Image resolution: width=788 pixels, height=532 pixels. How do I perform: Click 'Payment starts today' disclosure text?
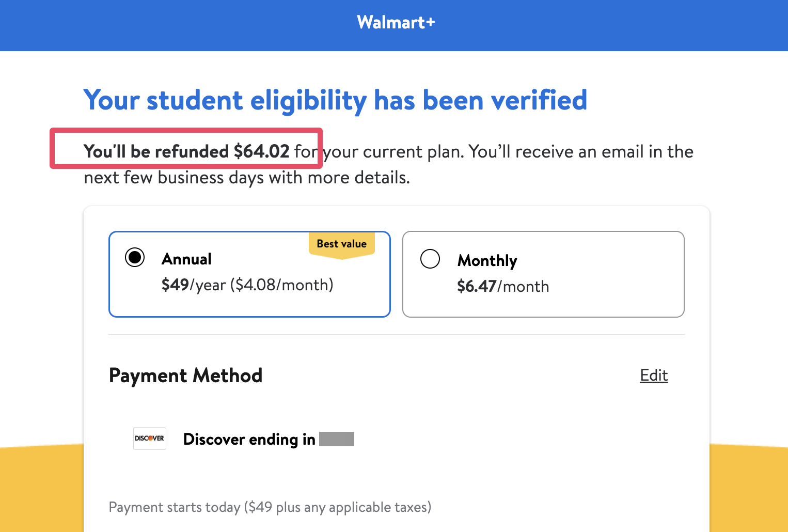coord(270,507)
